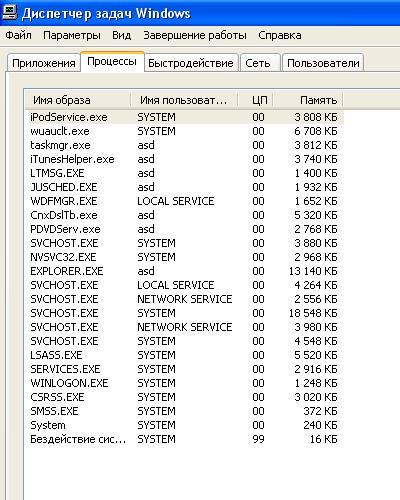Select the WDFMGR.EXE process

pos(184,201)
